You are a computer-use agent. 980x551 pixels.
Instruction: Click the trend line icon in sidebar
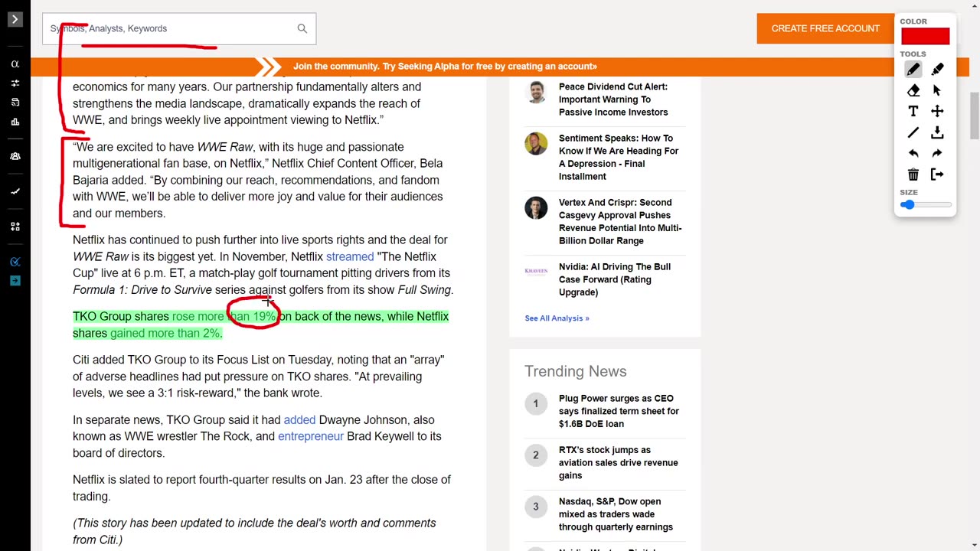tap(15, 191)
